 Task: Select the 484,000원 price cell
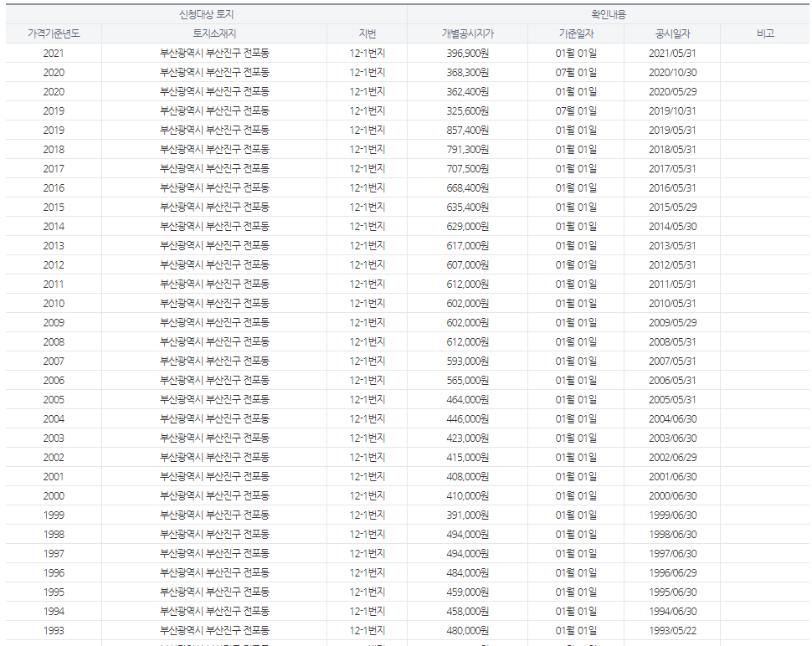tap(468, 572)
